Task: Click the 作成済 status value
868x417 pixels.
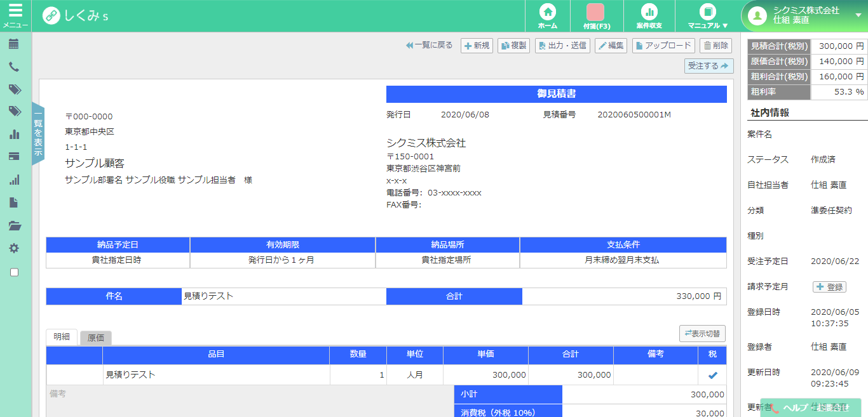Action: point(823,160)
